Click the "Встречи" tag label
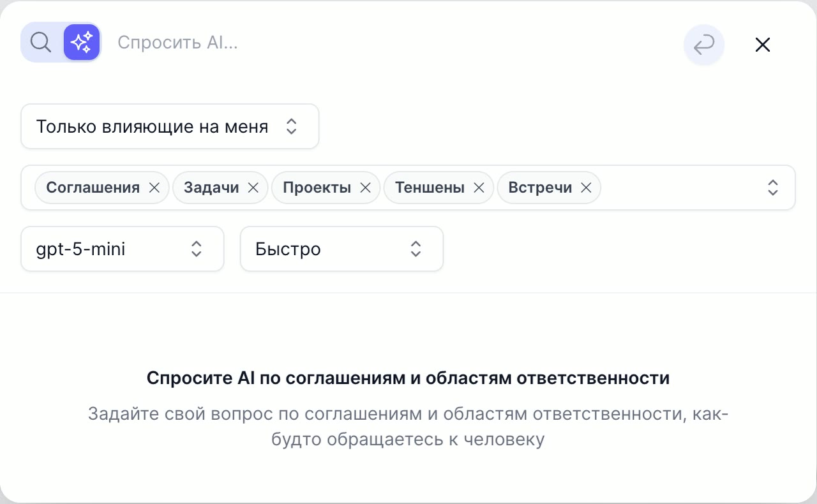Screen dimensions: 817x504 click(540, 188)
